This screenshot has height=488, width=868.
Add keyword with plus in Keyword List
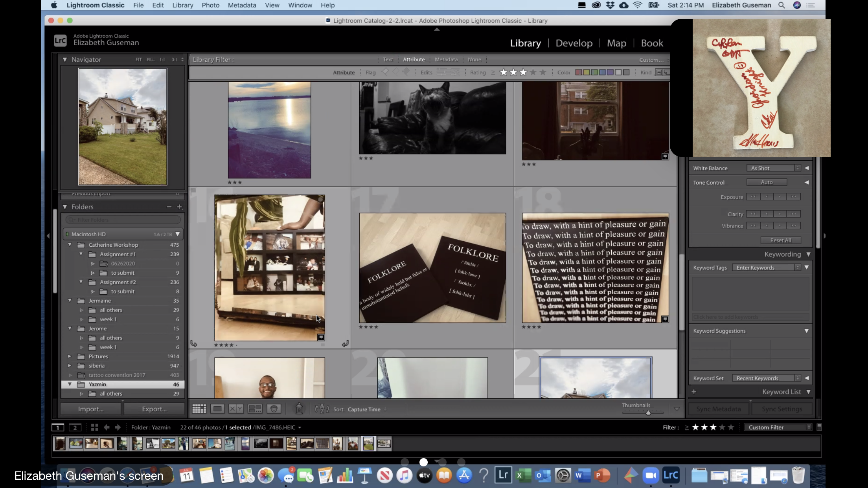pyautogui.click(x=694, y=392)
